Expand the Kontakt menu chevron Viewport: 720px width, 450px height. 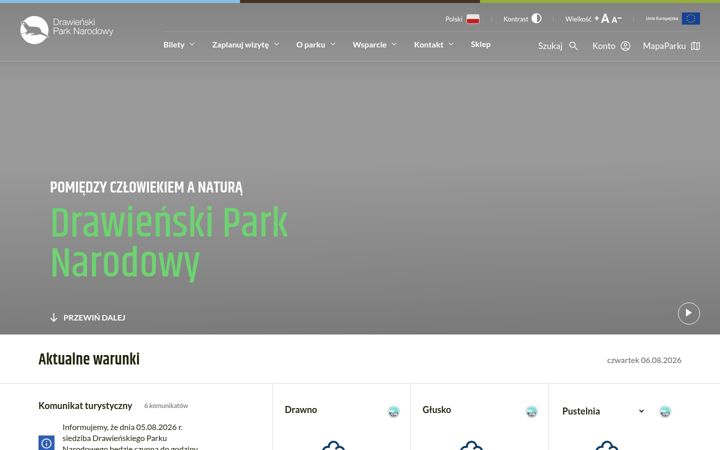(x=451, y=45)
